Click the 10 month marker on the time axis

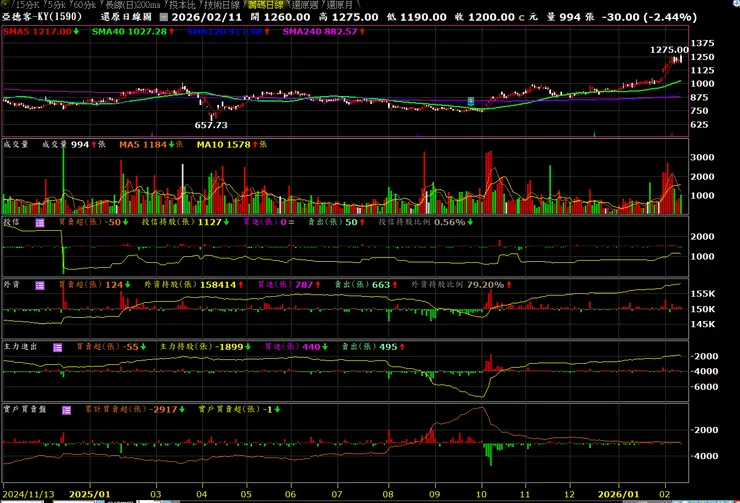[x=481, y=495]
